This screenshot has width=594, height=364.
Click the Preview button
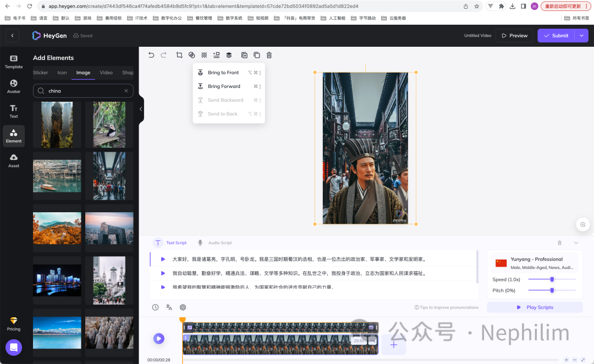pos(514,36)
